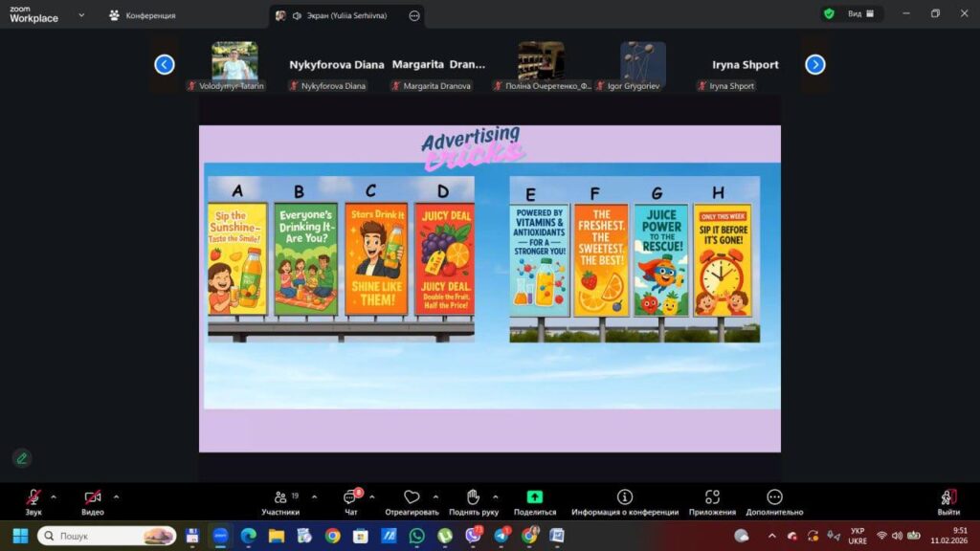Screen dimensions: 980x551
Task: Expand video options arrow beside Видео
Action: pyautogui.click(x=116, y=496)
